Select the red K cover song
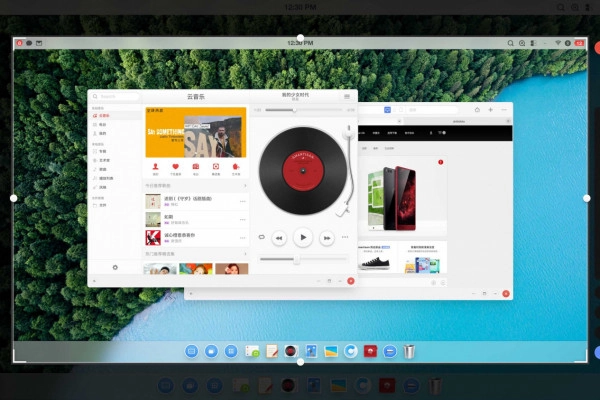The image size is (600, 400). coord(153,238)
